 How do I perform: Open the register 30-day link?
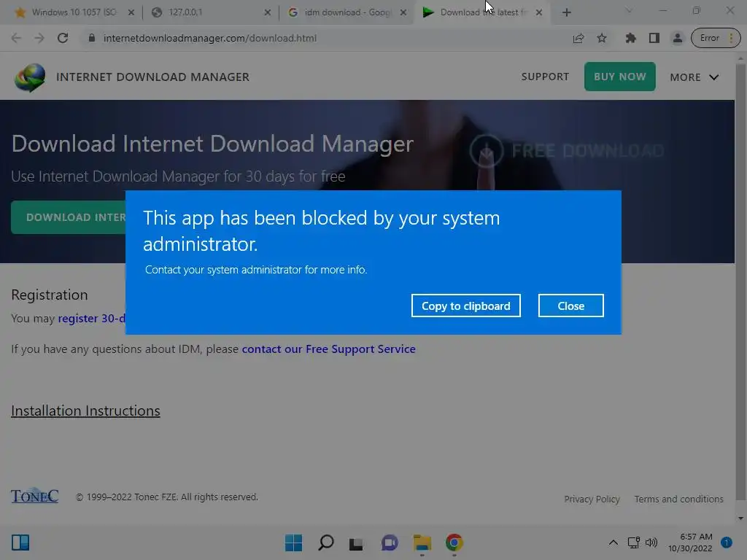[x=91, y=318]
